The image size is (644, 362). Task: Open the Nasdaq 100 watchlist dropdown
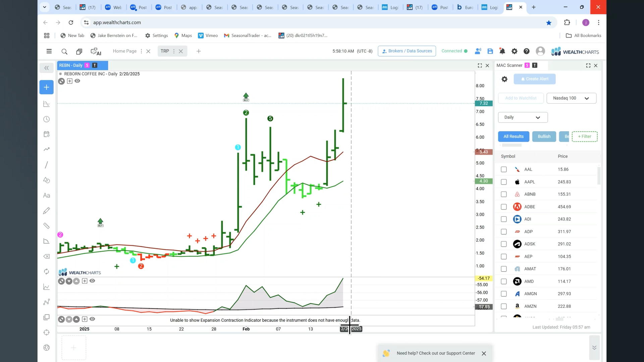(571, 98)
